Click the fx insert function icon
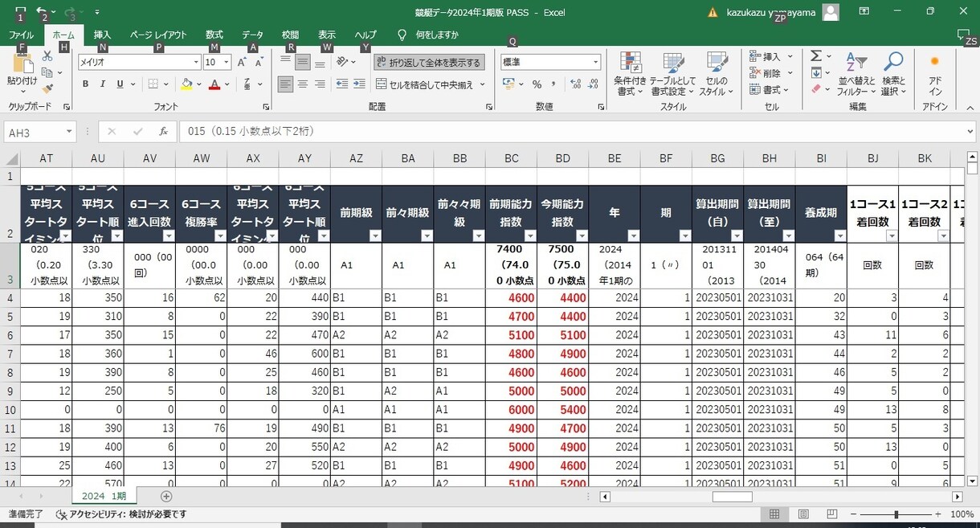This screenshot has width=980, height=528. point(163,132)
